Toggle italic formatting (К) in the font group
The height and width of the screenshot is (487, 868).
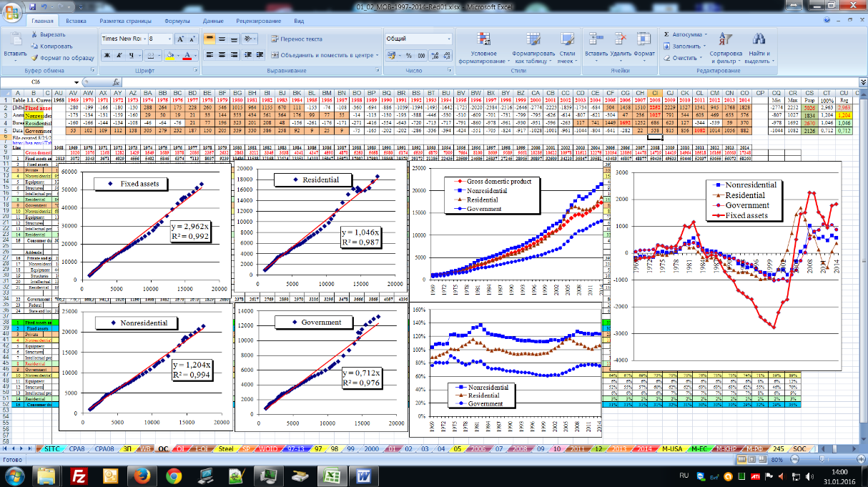click(119, 55)
